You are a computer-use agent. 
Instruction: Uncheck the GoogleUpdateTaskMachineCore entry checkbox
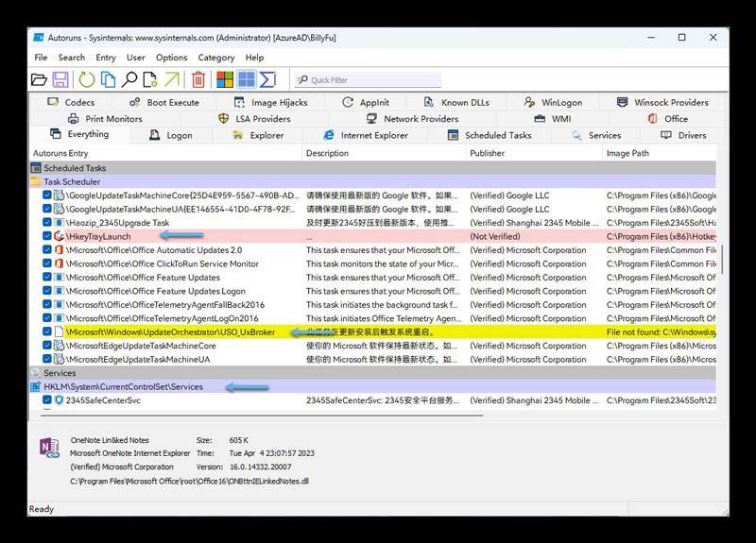[46, 195]
